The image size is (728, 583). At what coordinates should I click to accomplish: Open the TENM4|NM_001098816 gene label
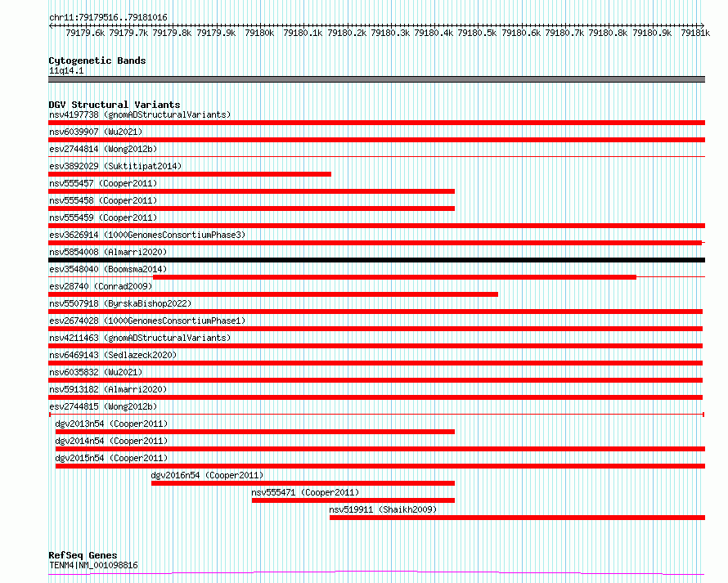[x=93, y=565]
